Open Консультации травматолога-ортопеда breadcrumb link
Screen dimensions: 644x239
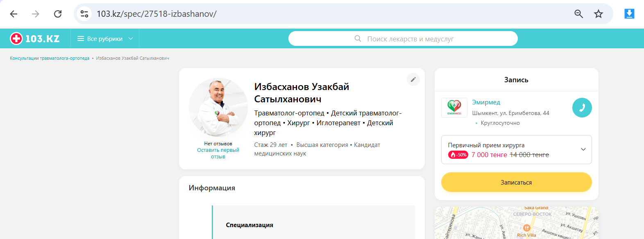[x=50, y=58]
